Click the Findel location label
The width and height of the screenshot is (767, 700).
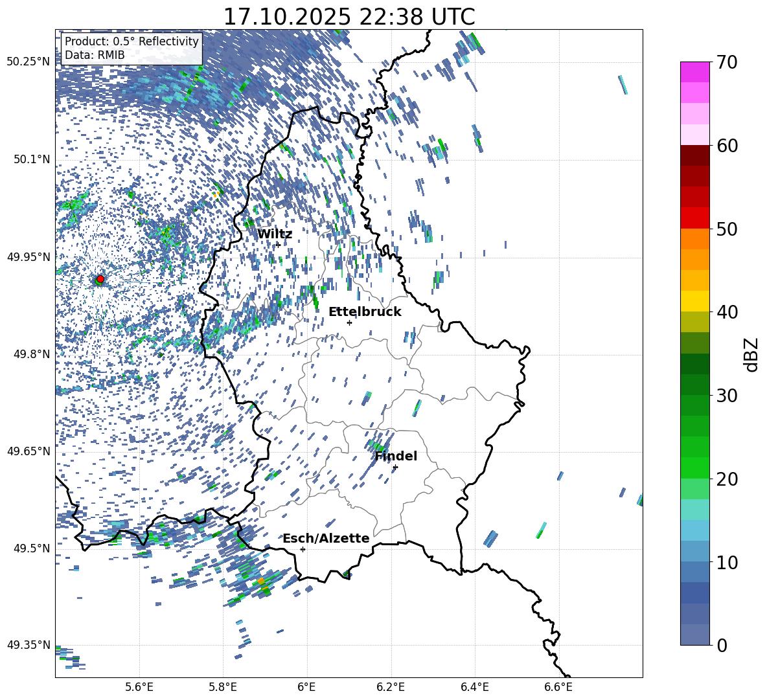coord(396,456)
